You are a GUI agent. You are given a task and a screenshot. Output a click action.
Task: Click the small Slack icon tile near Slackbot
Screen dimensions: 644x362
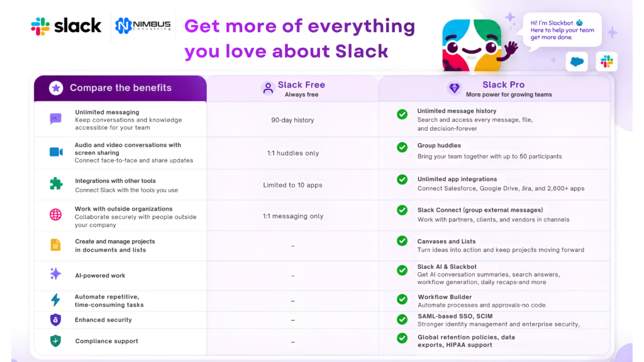[x=607, y=62]
